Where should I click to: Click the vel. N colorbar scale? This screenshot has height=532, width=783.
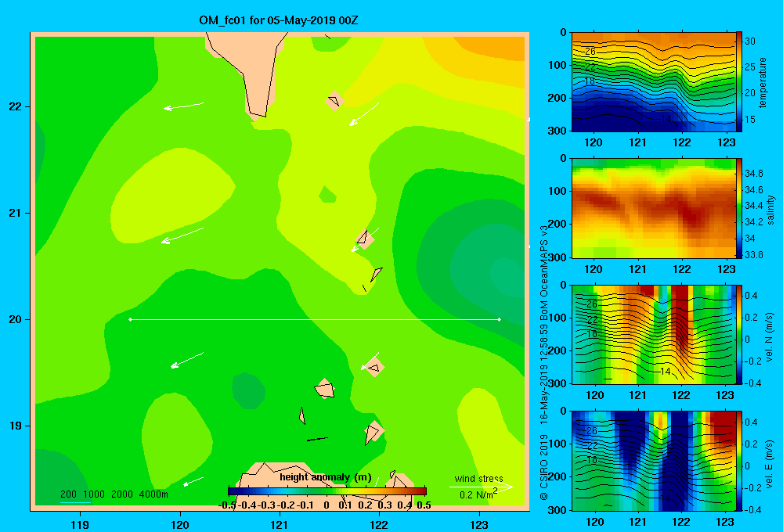pos(739,334)
